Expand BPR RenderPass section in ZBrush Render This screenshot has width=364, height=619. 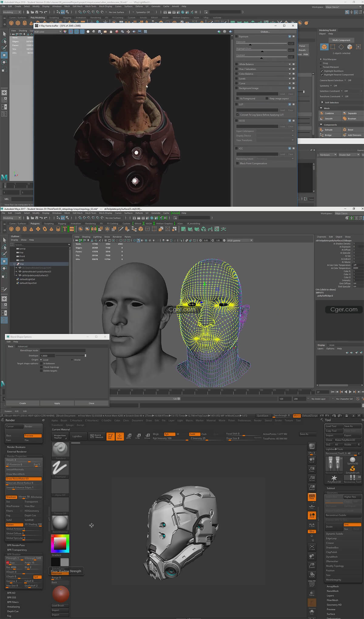[x=16, y=545]
